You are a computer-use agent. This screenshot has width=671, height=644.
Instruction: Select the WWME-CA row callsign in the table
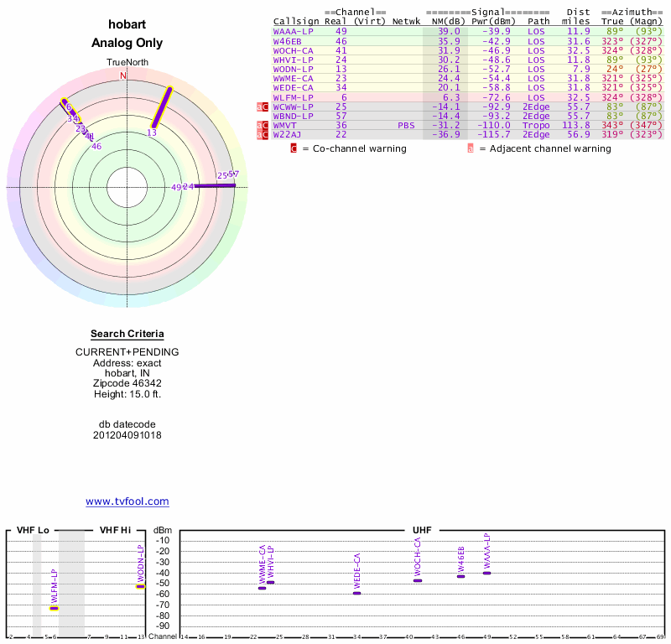coord(293,79)
